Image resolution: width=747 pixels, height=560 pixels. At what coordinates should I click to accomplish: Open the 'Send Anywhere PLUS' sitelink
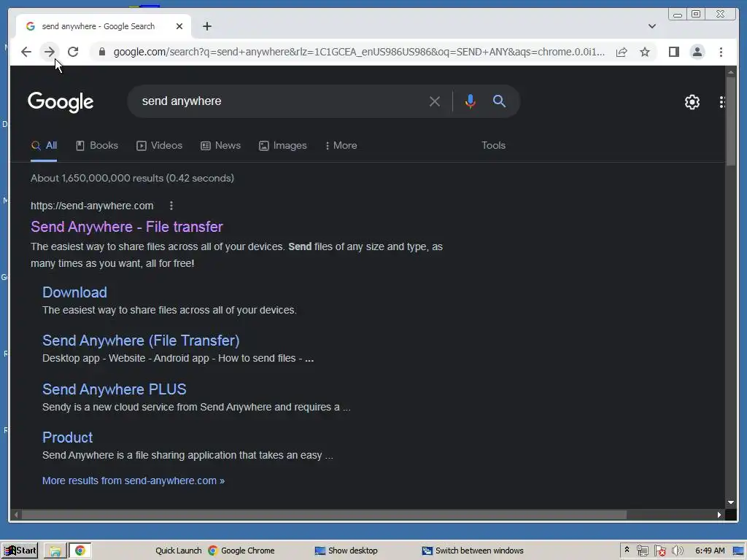[115, 389]
